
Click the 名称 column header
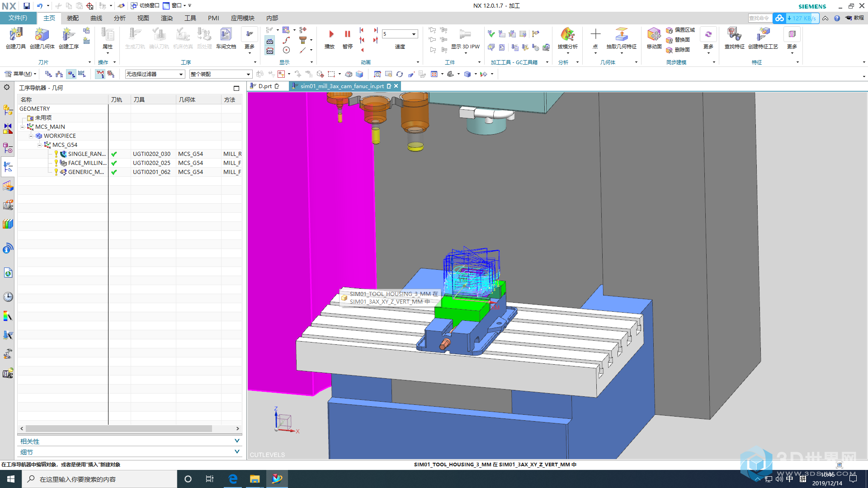[x=63, y=100]
